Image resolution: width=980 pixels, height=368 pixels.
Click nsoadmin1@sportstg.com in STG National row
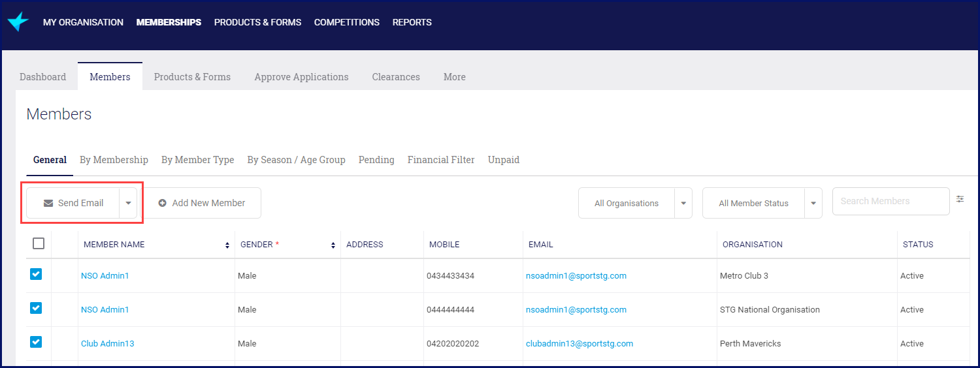pyautogui.click(x=576, y=310)
